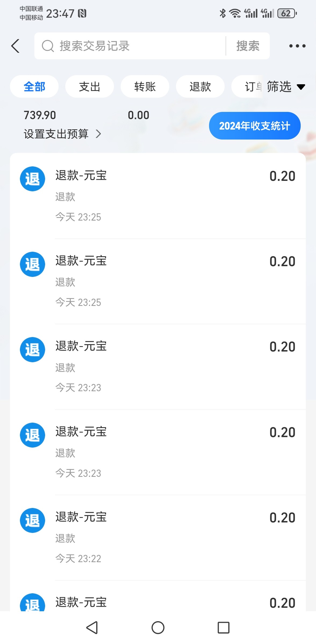The height and width of the screenshot is (644, 316).
Task: Tap the 搜索 button
Action: 248,46
